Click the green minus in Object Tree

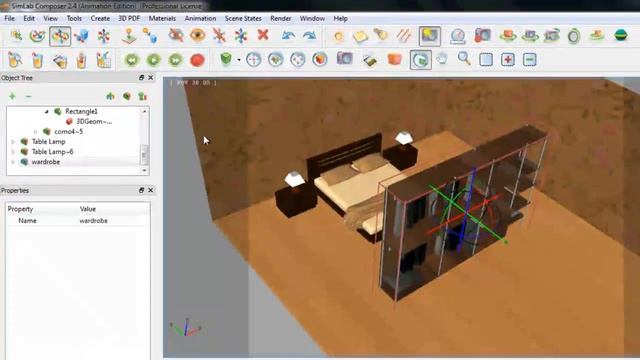coord(28,96)
